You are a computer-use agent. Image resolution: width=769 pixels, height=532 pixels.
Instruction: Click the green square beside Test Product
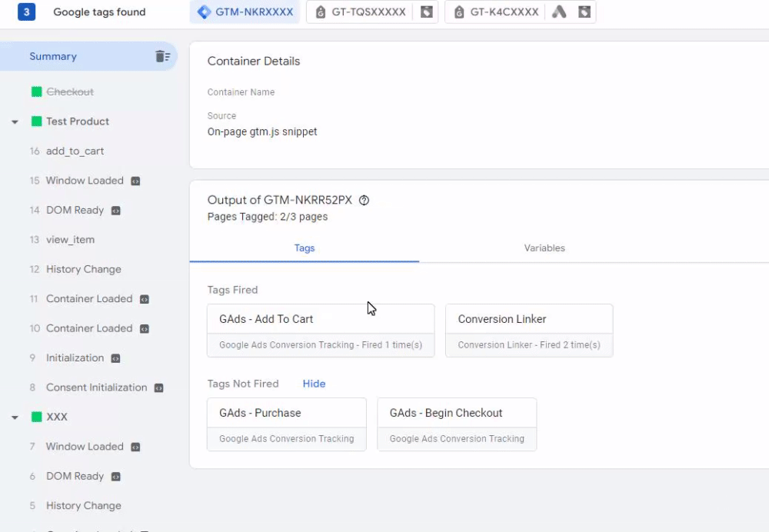pyautogui.click(x=36, y=121)
